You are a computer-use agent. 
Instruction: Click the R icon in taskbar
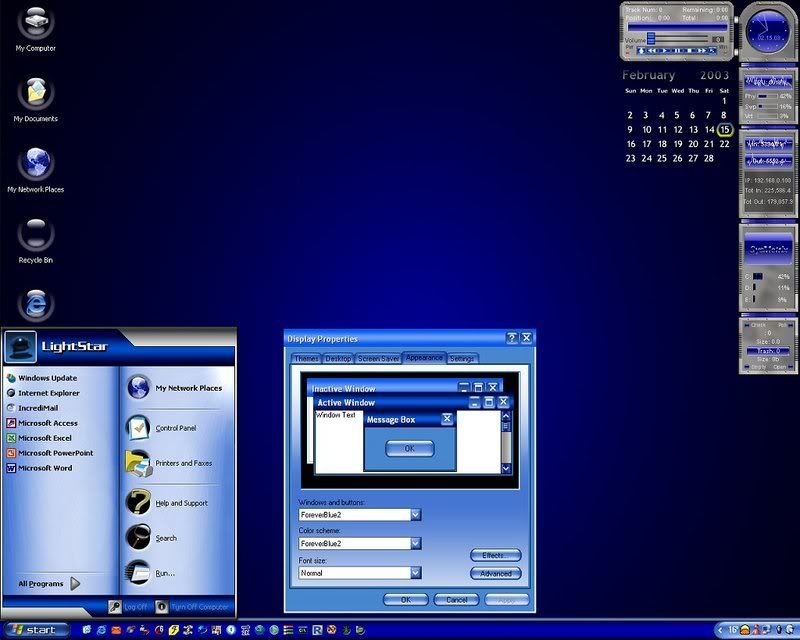pos(317,630)
